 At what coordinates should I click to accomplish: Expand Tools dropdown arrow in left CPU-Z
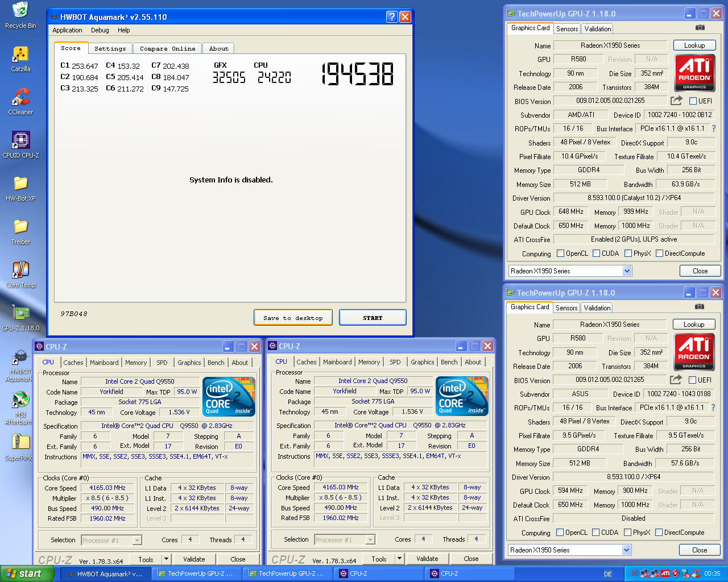click(x=166, y=559)
